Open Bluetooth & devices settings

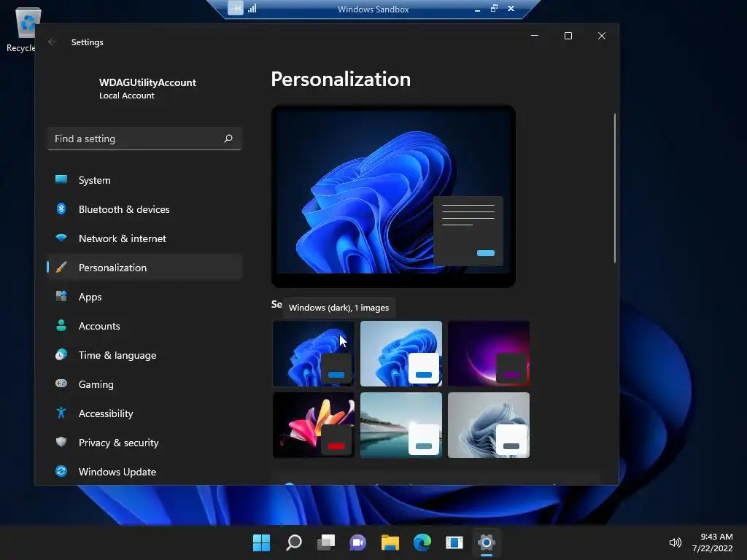pos(144,209)
